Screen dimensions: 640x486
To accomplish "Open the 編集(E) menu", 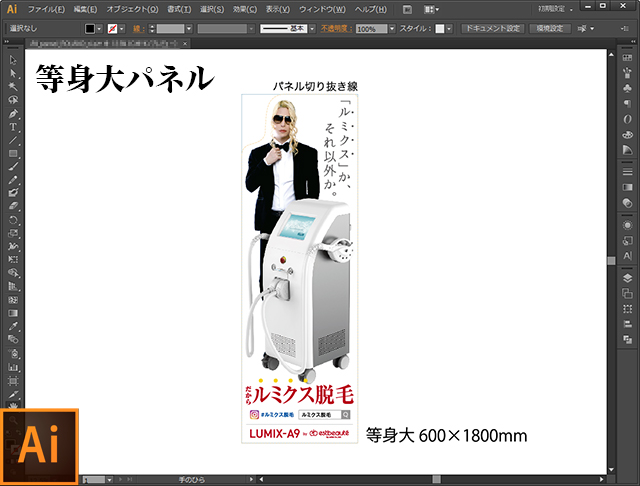I will pyautogui.click(x=85, y=9).
